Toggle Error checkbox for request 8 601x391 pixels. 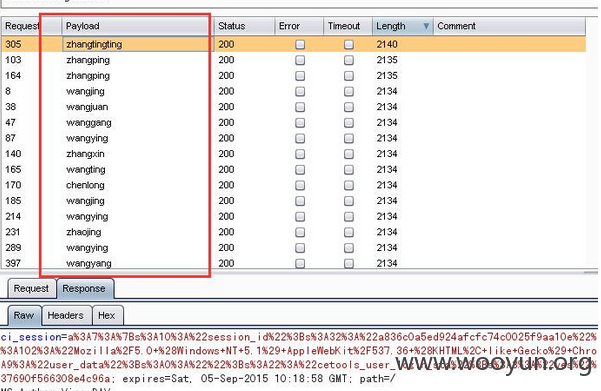click(300, 91)
